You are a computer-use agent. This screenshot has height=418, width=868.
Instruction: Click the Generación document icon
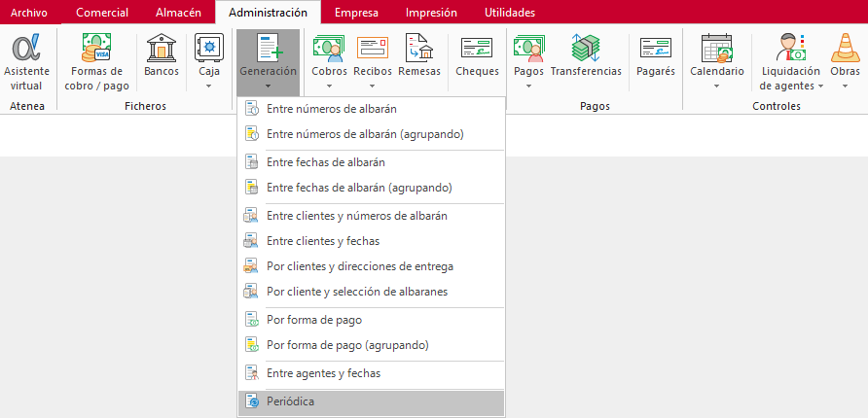pos(268,48)
